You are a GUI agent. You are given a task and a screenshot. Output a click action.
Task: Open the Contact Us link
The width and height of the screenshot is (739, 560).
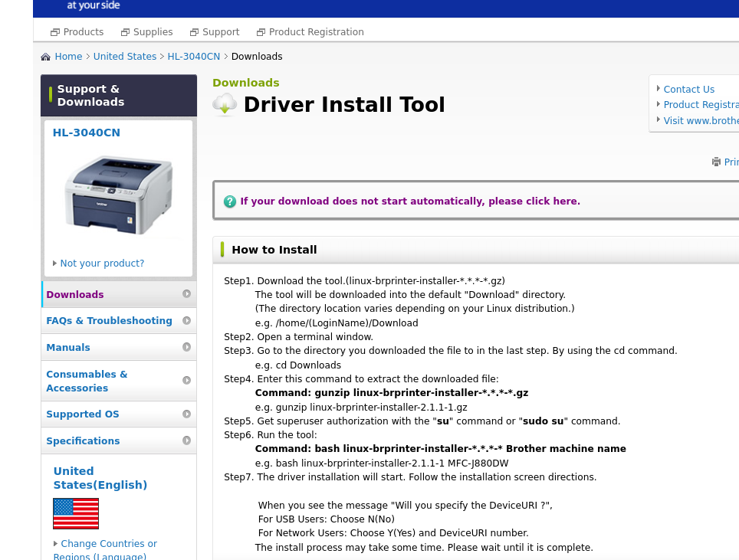(688, 90)
